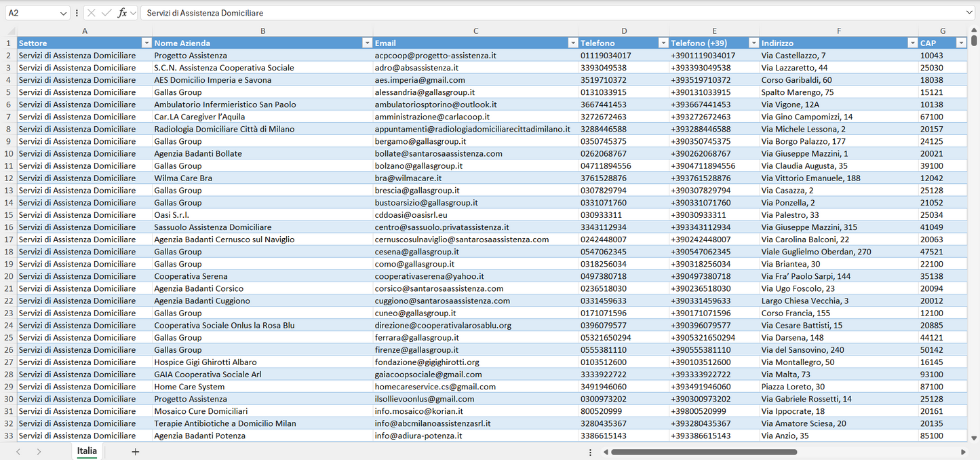Select column A header
The width and height of the screenshot is (980, 460).
coord(85,31)
